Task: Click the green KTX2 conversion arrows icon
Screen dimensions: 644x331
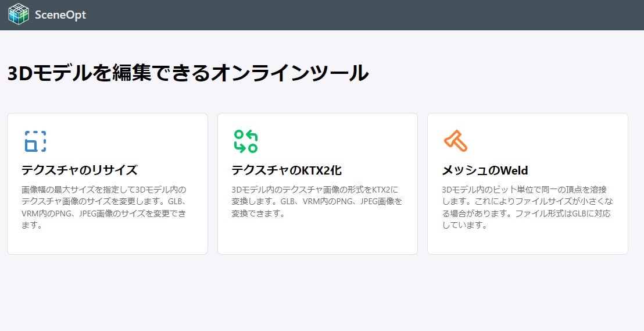Action: 246,141
